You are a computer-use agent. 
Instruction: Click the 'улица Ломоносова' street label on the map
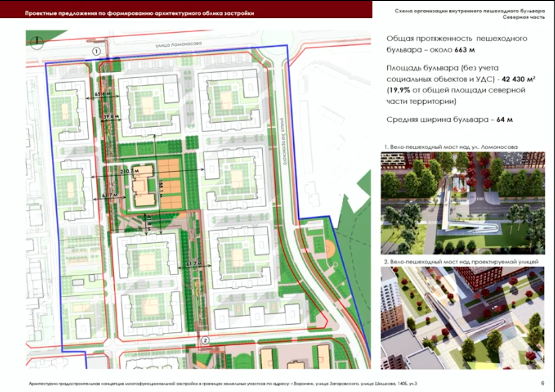(x=179, y=44)
